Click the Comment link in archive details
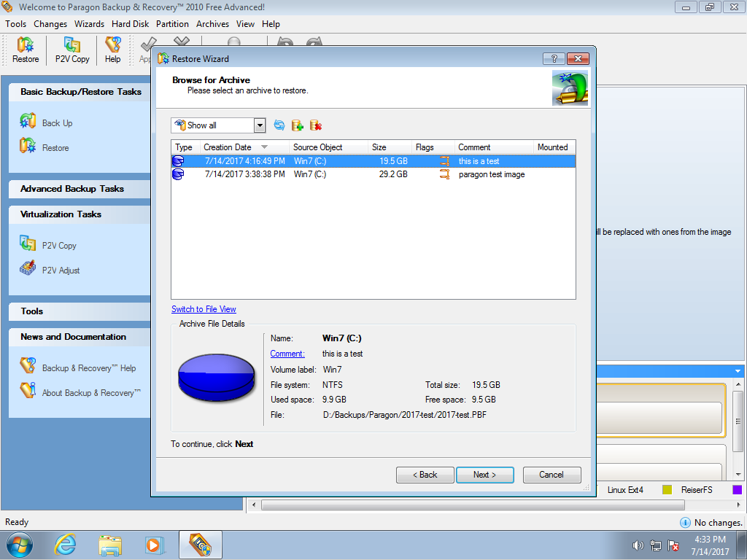Viewport: 747px width, 560px height. (287, 354)
